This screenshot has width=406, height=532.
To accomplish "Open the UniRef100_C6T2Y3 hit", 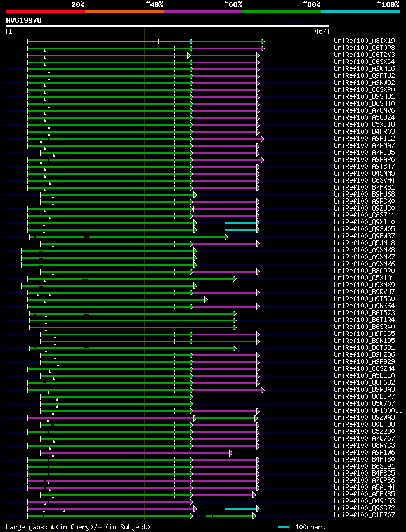I will point(364,55).
